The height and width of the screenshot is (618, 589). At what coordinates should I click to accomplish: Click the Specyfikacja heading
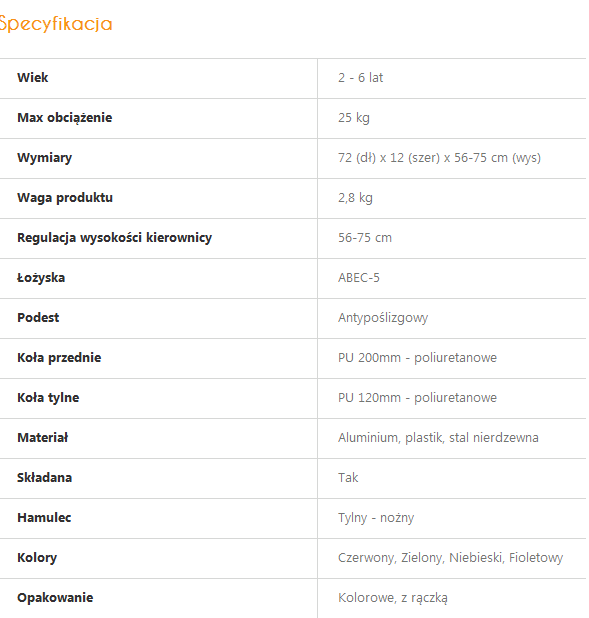pyautogui.click(x=56, y=24)
